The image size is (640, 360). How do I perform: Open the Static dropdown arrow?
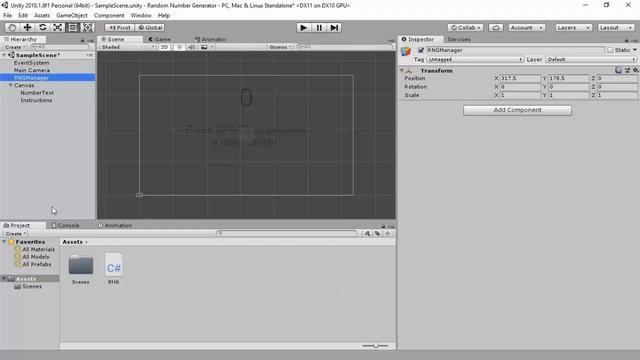click(x=635, y=50)
